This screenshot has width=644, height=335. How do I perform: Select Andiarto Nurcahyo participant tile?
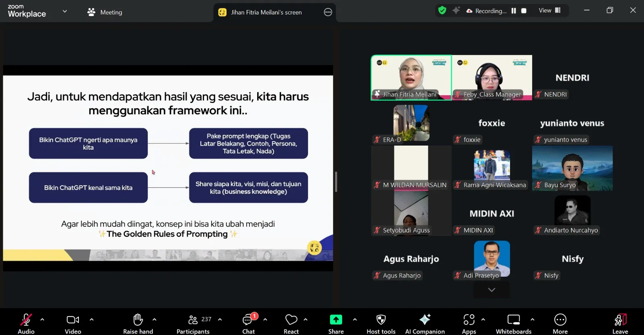point(572,213)
